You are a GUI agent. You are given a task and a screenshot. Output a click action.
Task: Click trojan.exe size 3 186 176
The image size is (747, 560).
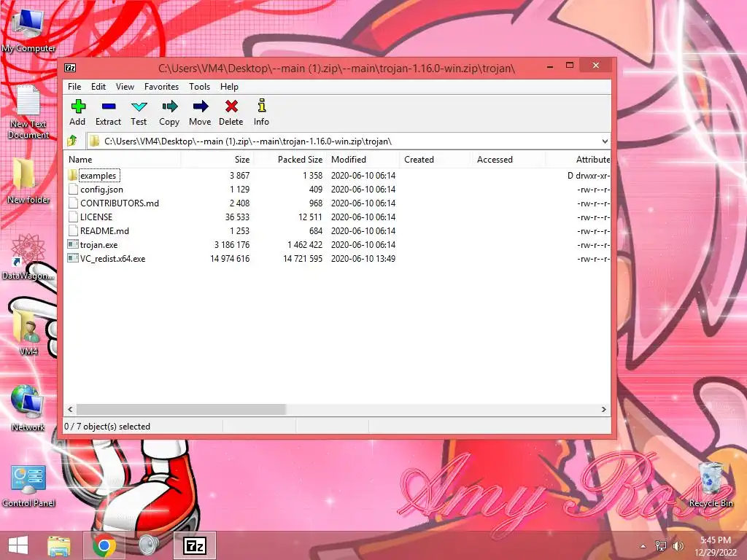(x=231, y=244)
